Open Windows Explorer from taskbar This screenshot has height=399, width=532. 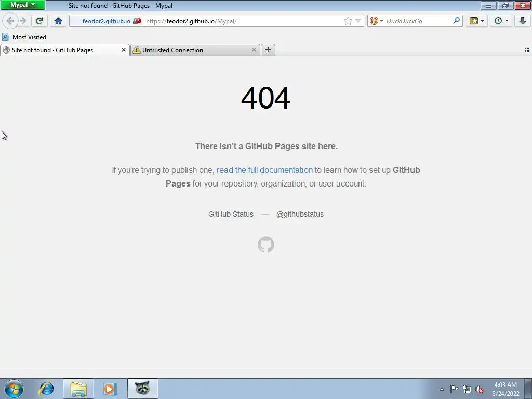click(x=78, y=389)
